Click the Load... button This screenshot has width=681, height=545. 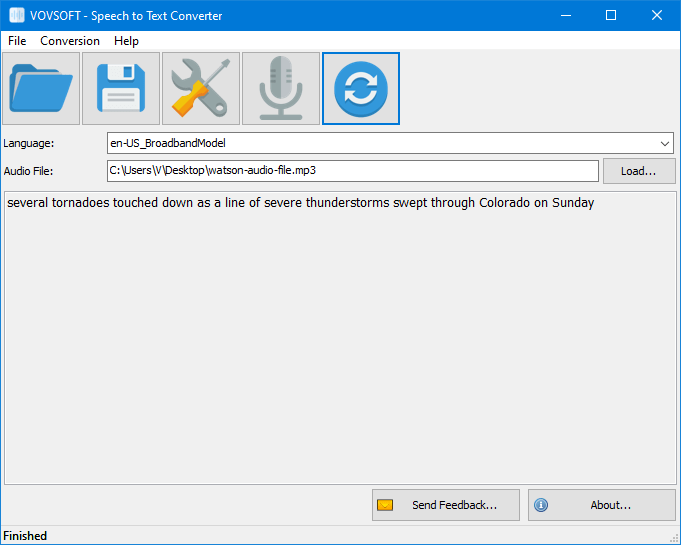[x=639, y=171]
